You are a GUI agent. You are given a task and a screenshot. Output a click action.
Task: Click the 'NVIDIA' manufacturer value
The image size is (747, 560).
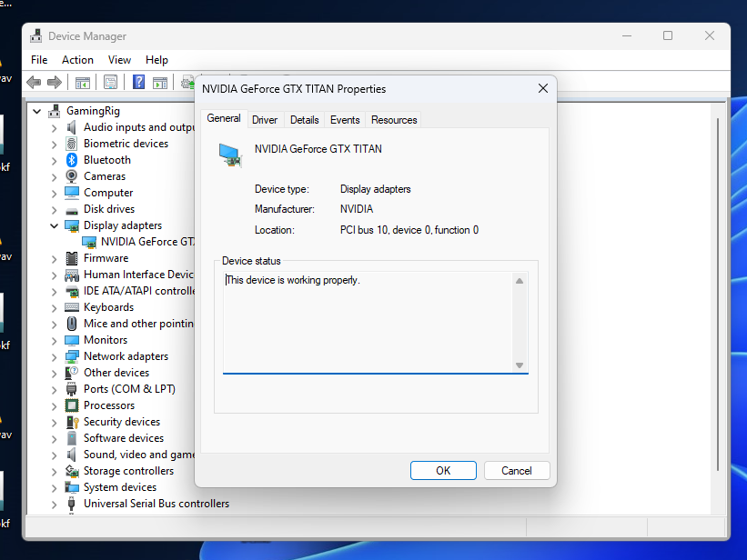[x=357, y=209]
